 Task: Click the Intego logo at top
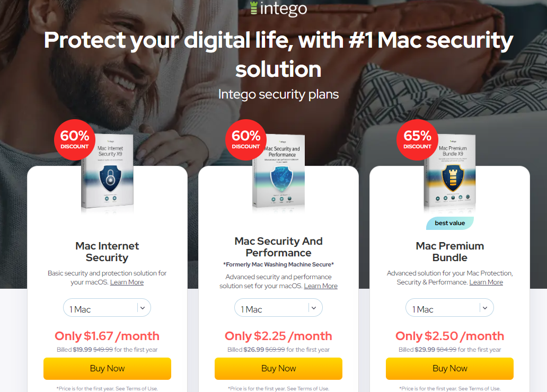(x=278, y=8)
